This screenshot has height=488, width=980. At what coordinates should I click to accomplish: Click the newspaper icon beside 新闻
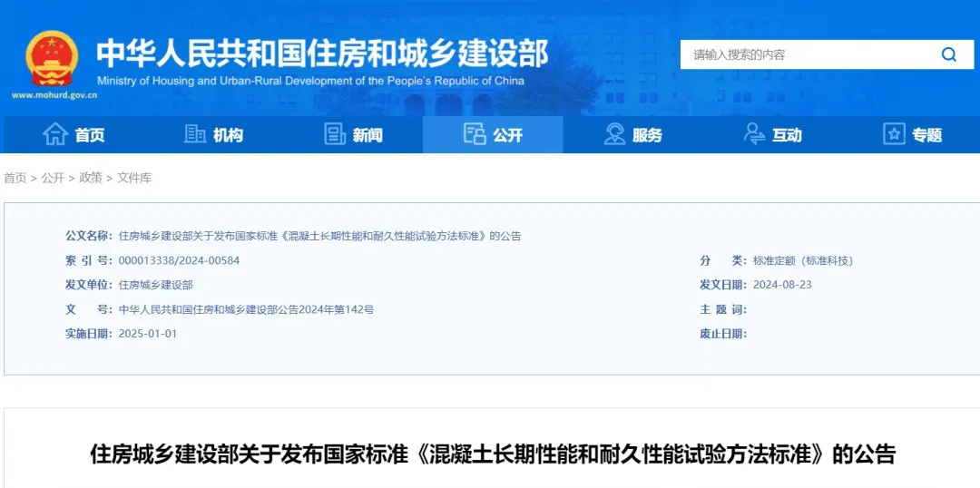point(335,134)
